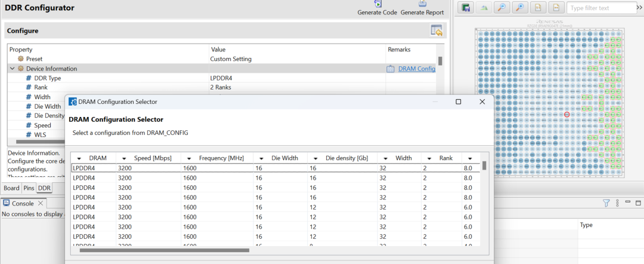
Task: Minimize the lower-right panel
Action: click(x=627, y=201)
